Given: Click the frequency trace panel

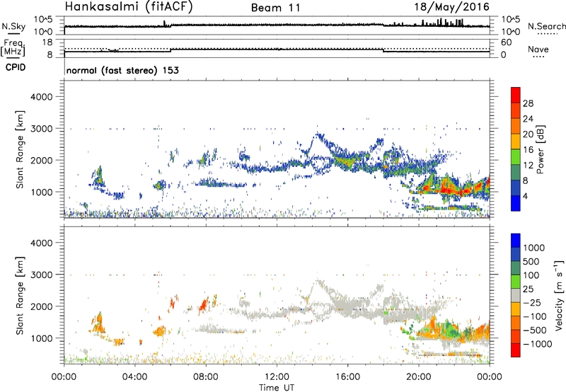Looking at the screenshot, I should pyautogui.click(x=277, y=48).
